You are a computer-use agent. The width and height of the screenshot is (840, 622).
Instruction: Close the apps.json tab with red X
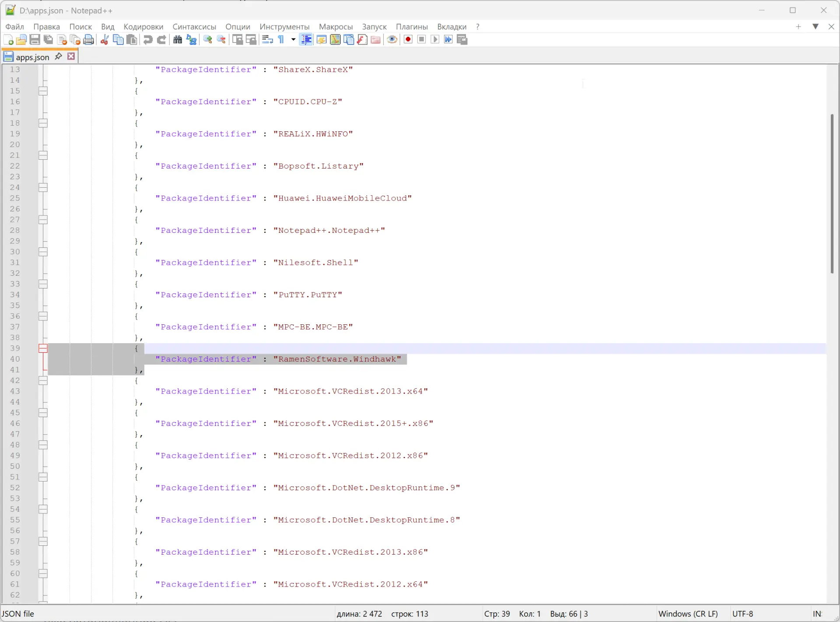click(71, 56)
